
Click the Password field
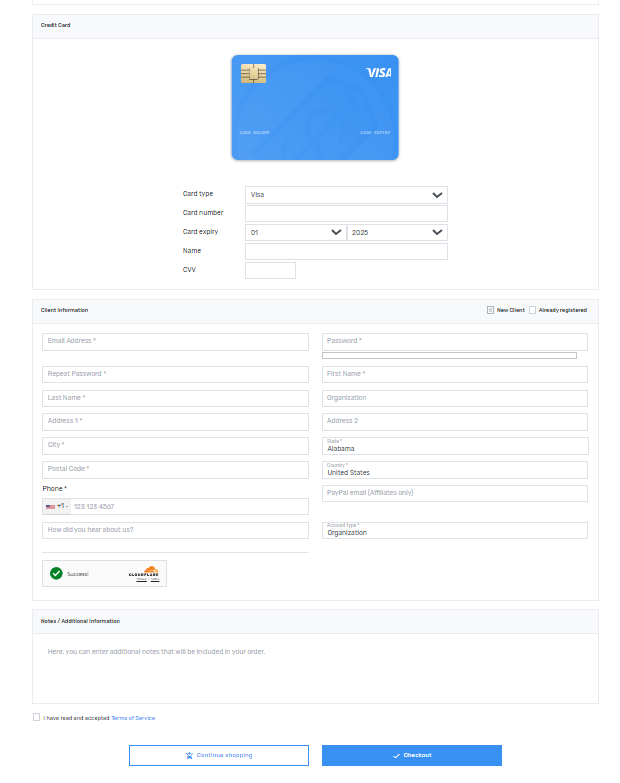[455, 342]
